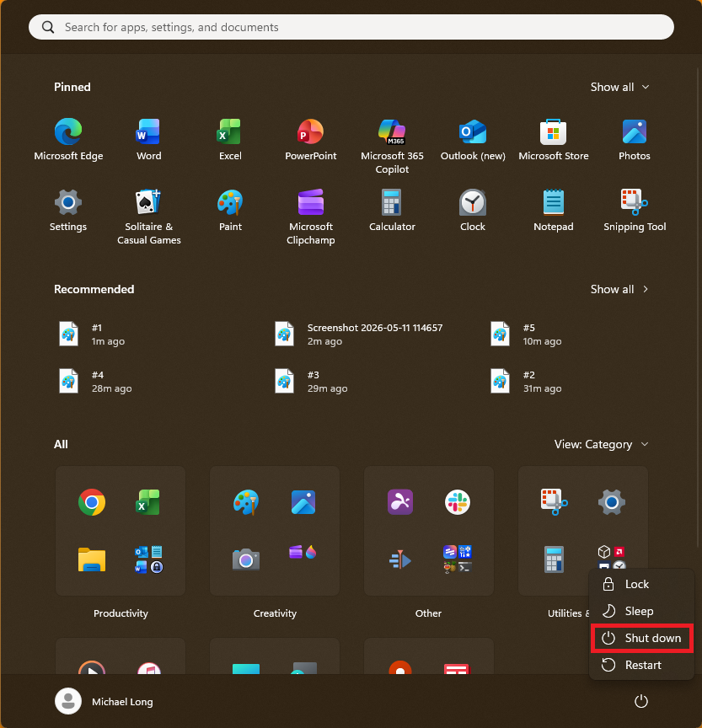Launch Word from pinned apps

click(148, 140)
